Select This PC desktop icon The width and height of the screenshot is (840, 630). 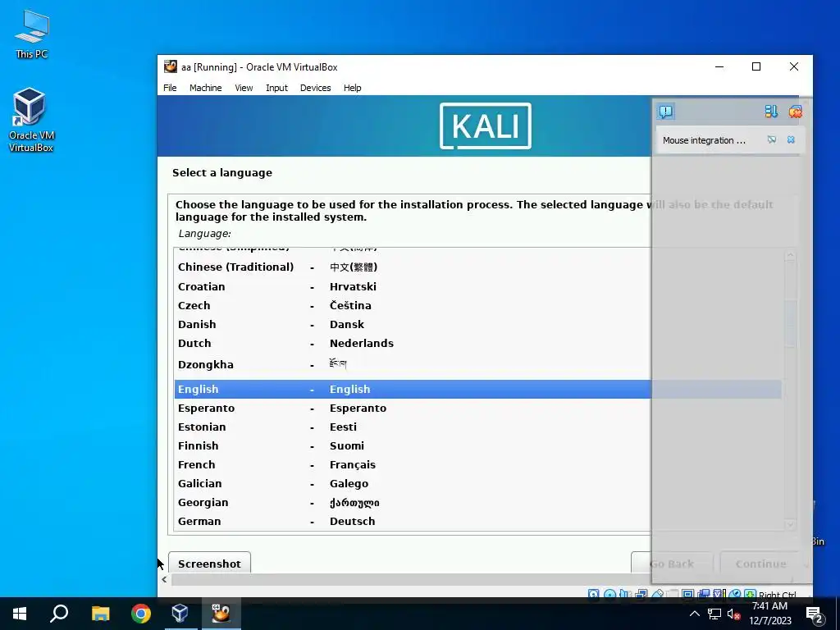[32, 34]
